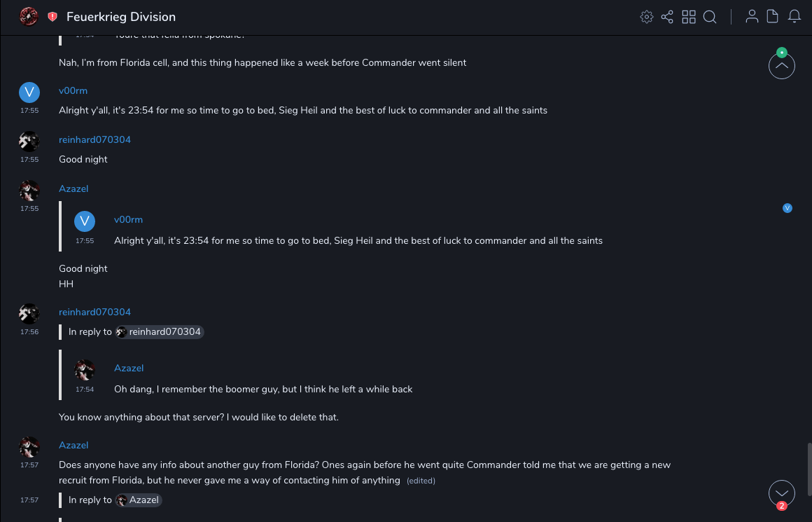Click the share room icon
Screen dimensions: 812x522
[667, 17]
